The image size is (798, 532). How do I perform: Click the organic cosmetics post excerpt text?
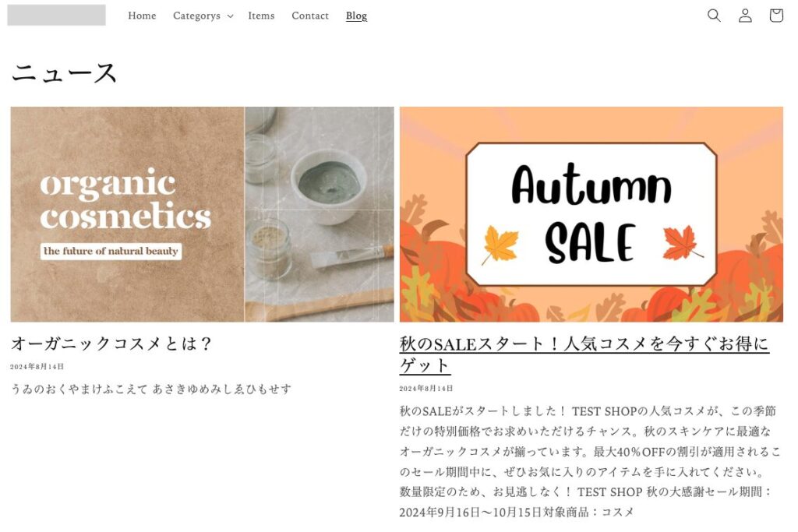click(x=150, y=389)
